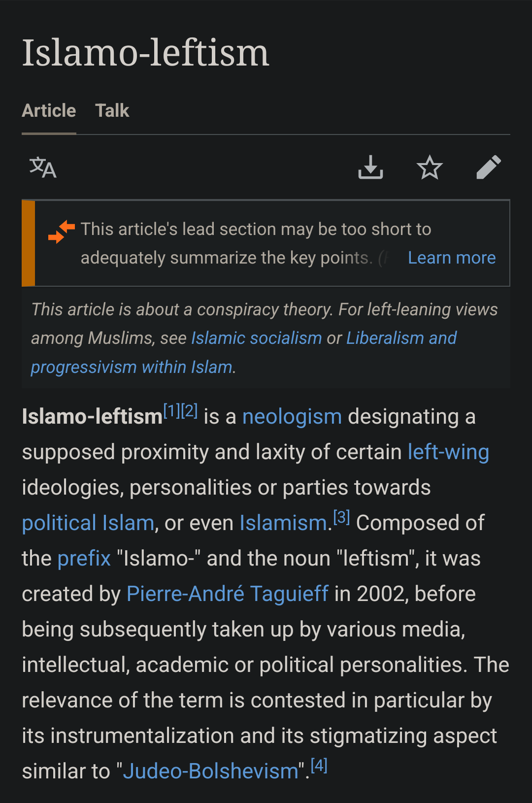Image resolution: width=532 pixels, height=803 pixels.
Task: Click the prefix link
Action: (x=84, y=559)
